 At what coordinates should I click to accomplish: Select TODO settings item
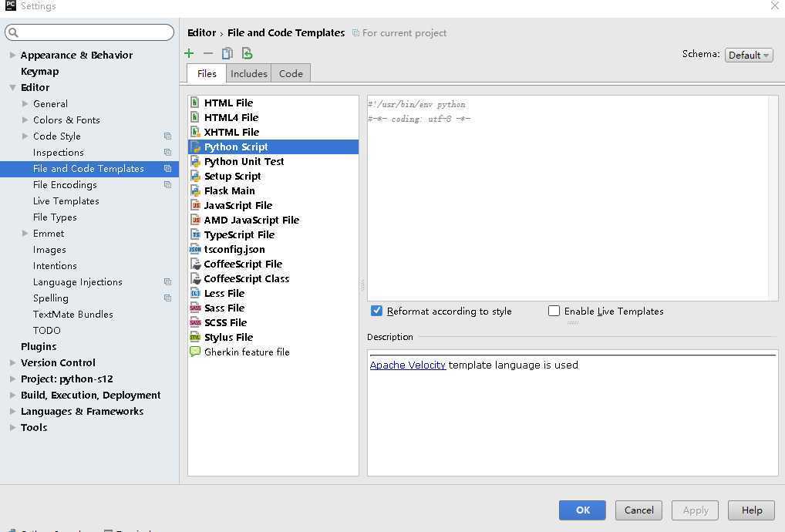pyautogui.click(x=46, y=330)
